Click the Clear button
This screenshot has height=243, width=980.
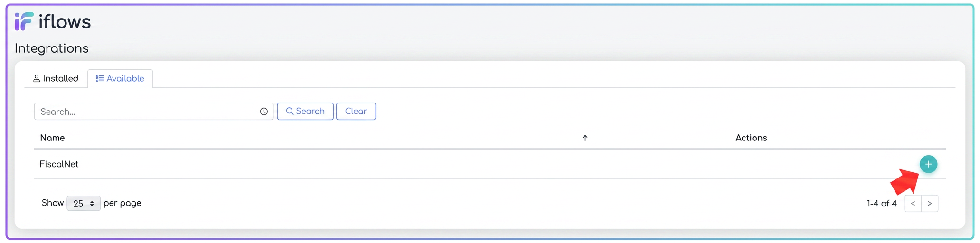(x=356, y=112)
